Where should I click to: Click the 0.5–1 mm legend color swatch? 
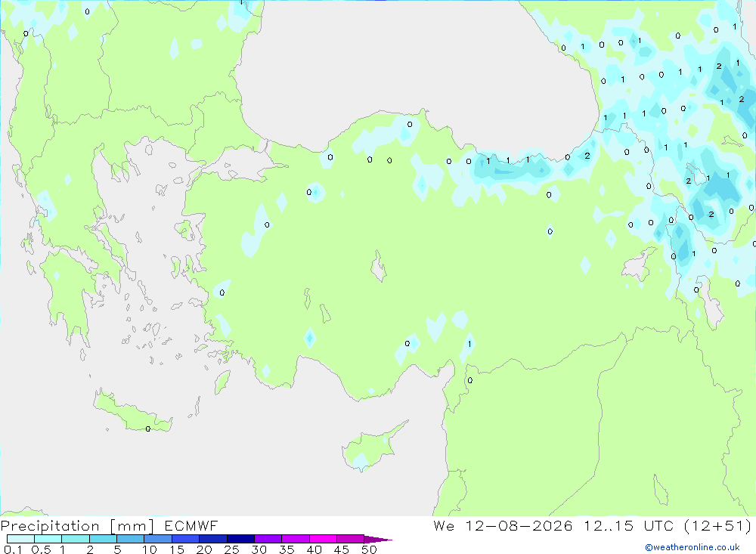tap(48, 539)
